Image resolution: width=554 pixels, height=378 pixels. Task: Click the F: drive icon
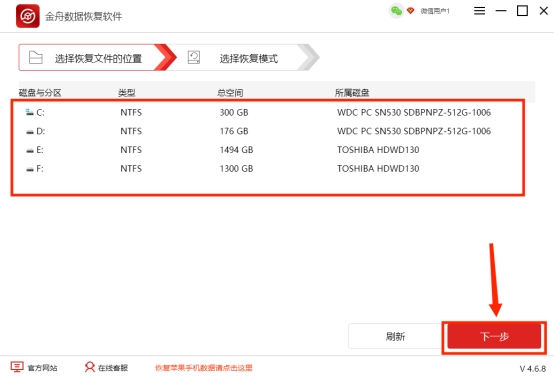click(x=30, y=169)
